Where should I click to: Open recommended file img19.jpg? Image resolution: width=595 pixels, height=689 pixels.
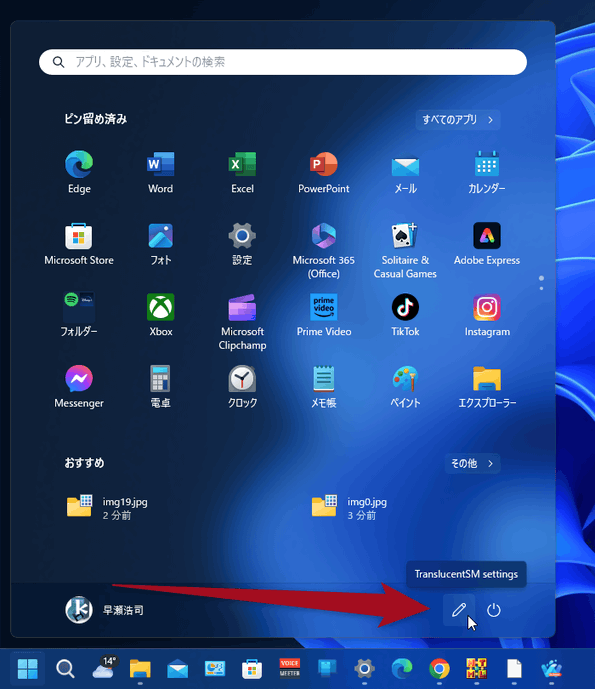tap(108, 508)
